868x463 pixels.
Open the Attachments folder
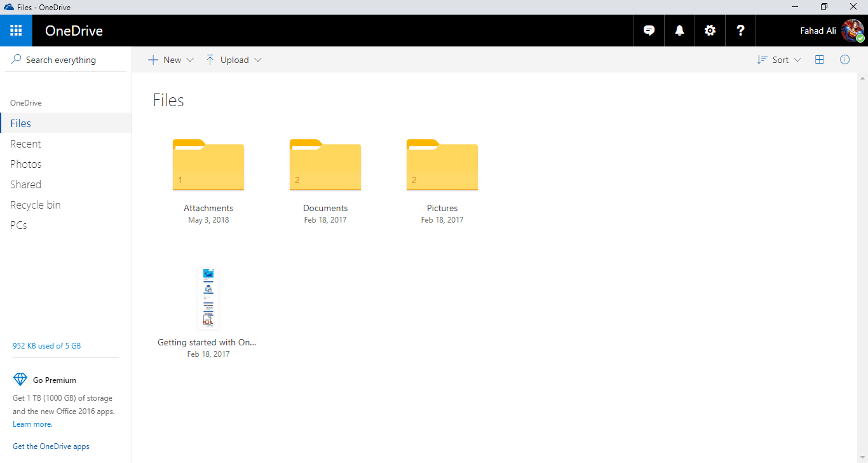point(208,165)
